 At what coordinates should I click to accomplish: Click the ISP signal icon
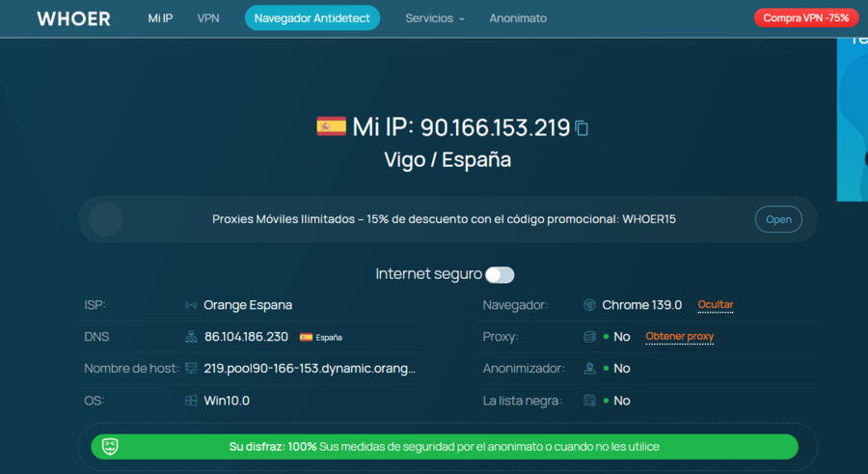pos(191,305)
